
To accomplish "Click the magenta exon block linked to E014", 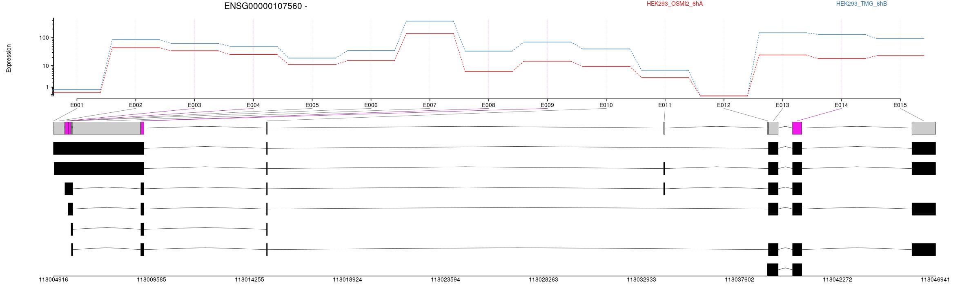I will point(797,128).
